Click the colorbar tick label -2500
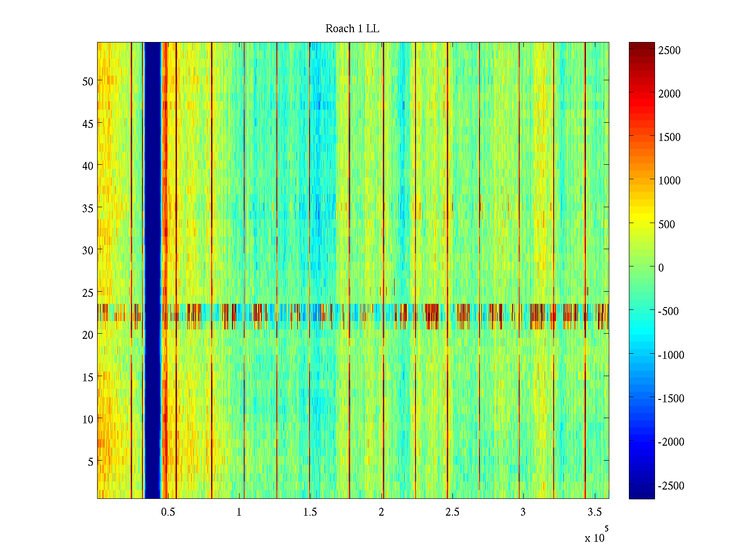Viewport: 747px width, 560px height. pyautogui.click(x=671, y=486)
